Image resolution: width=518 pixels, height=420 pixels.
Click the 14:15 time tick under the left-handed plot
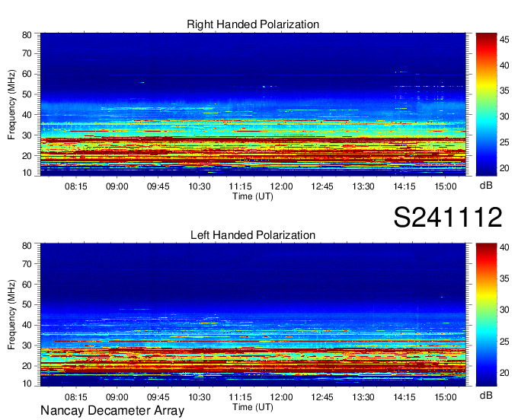(x=404, y=397)
